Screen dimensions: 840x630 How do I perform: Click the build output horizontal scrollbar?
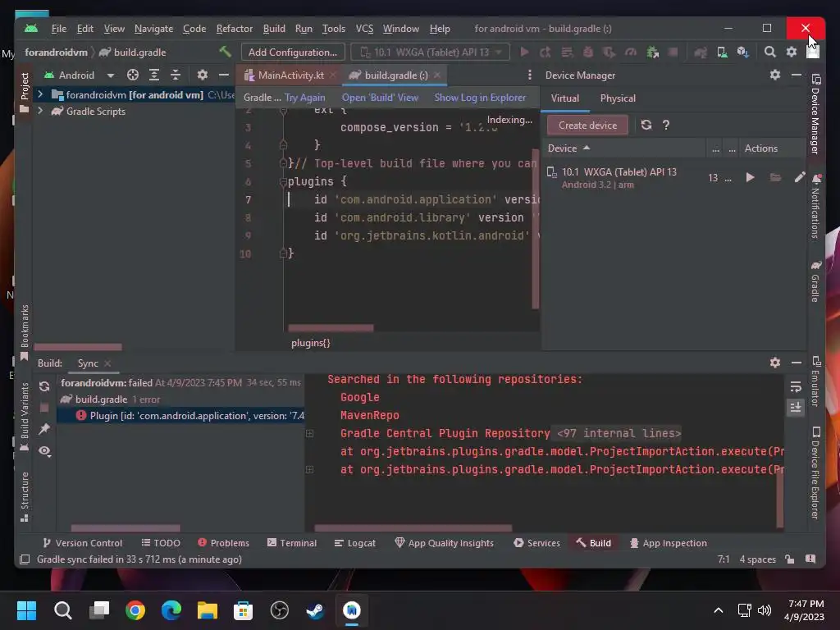pyautogui.click(x=413, y=527)
